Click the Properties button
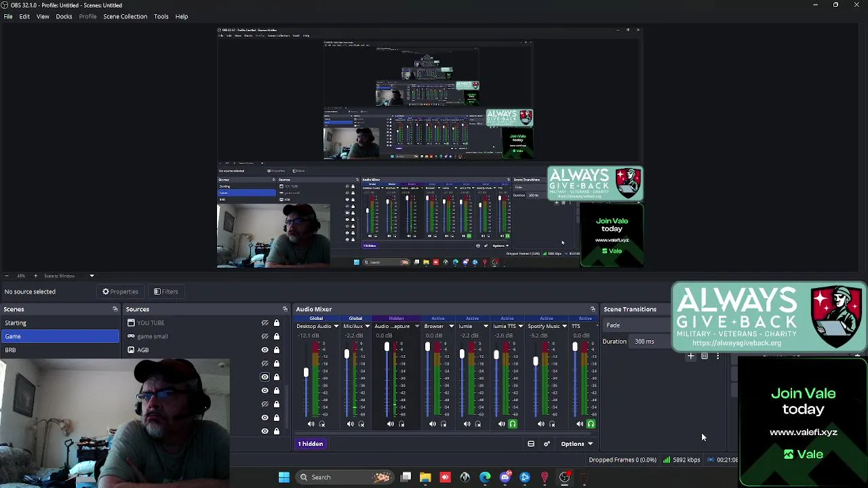Viewport: 868px width, 488px height. pyautogui.click(x=121, y=291)
